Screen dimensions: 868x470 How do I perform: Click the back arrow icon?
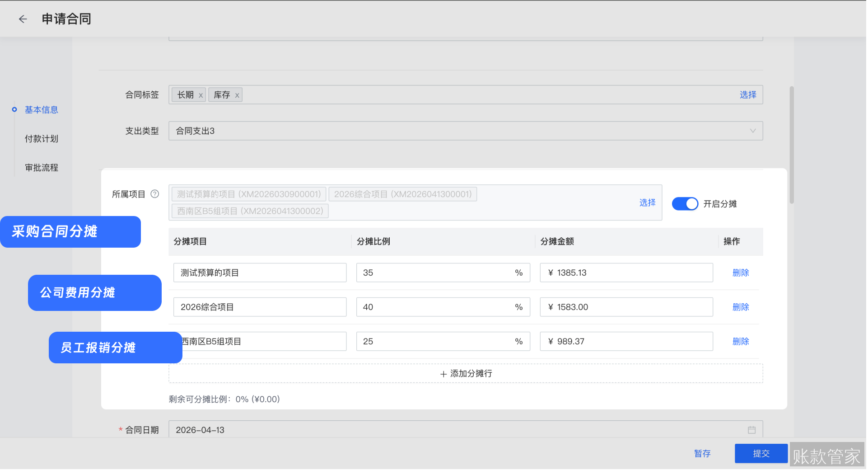(23, 19)
